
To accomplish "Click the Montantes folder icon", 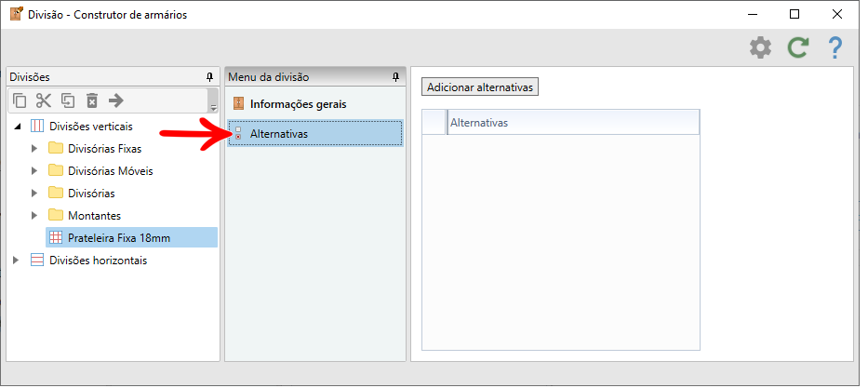I will tap(56, 215).
